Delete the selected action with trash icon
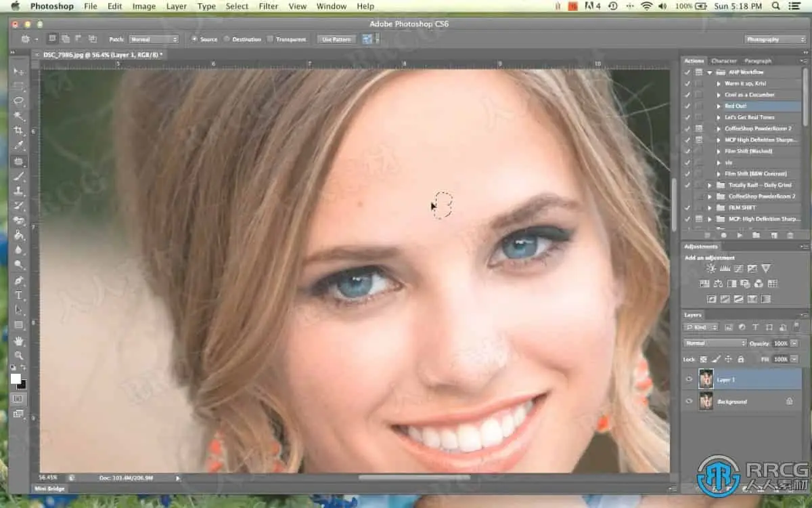Viewport: 812px width, 508px height. [x=790, y=235]
